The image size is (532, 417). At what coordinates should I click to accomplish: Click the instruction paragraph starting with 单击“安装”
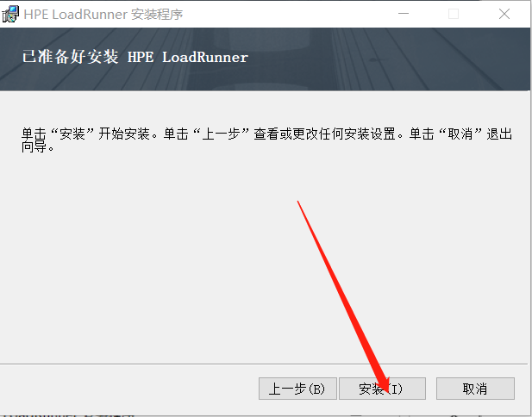pyautogui.click(x=266, y=140)
